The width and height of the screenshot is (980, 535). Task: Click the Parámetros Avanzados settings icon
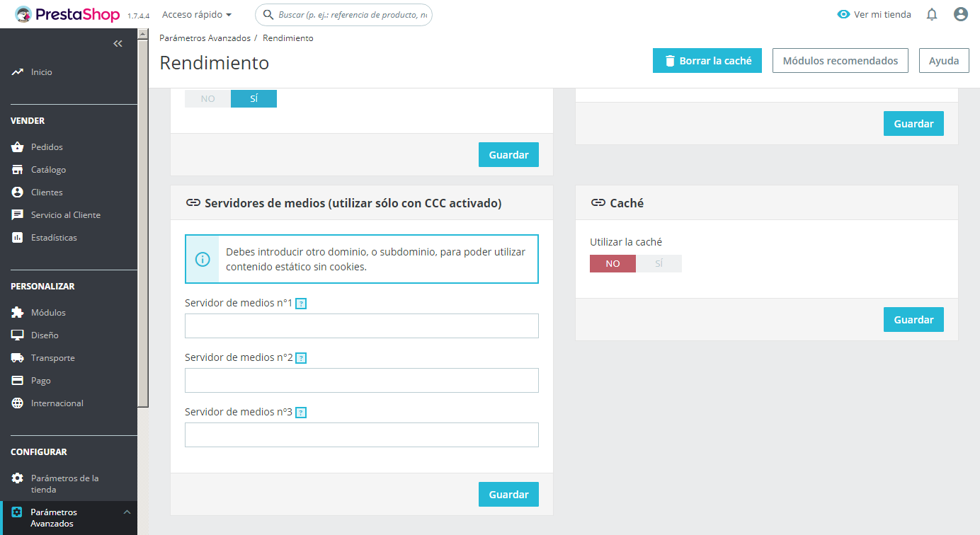[x=18, y=512]
